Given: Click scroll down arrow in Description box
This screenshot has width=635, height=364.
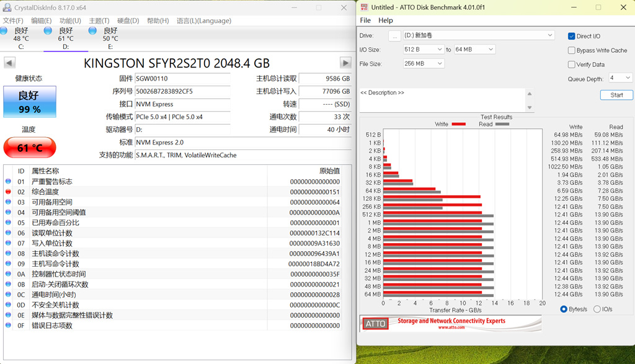Looking at the screenshot, I should pyautogui.click(x=530, y=108).
